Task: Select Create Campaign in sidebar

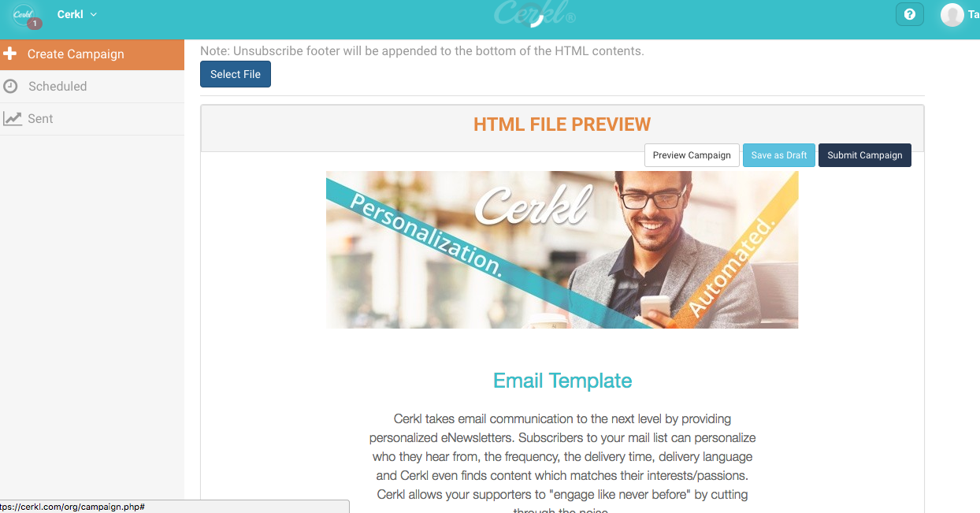Action: [92, 54]
